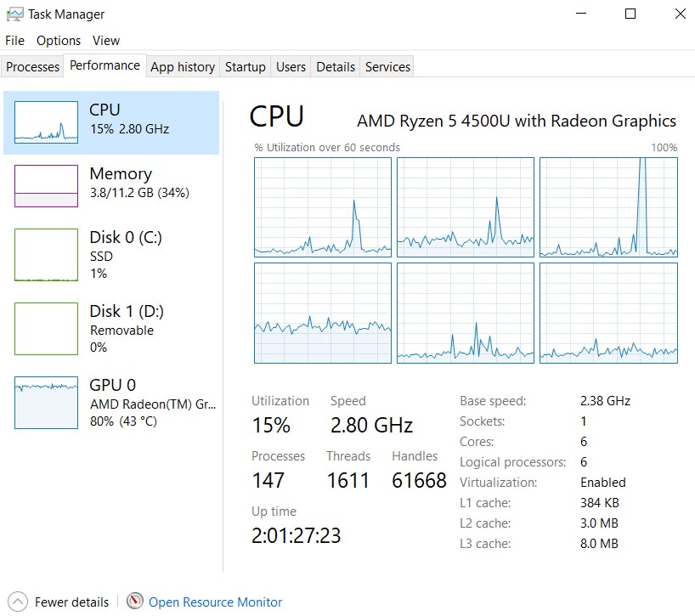This screenshot has height=616, width=695.
Task: Open the View menu
Action: pos(106,40)
